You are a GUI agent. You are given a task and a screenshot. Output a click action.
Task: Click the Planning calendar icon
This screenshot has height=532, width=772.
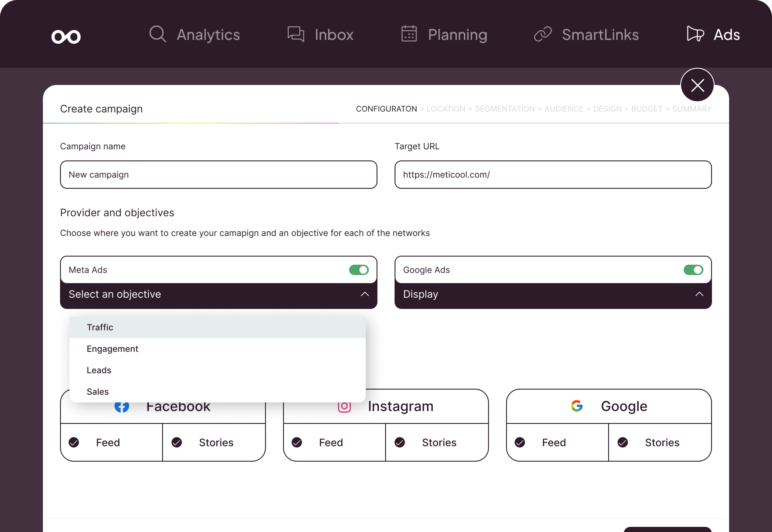pyautogui.click(x=409, y=34)
